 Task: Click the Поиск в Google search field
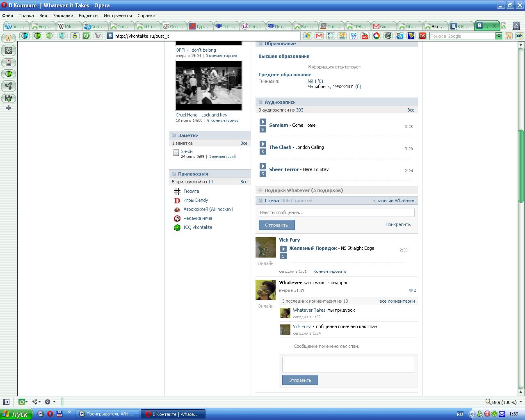pyautogui.click(x=463, y=36)
